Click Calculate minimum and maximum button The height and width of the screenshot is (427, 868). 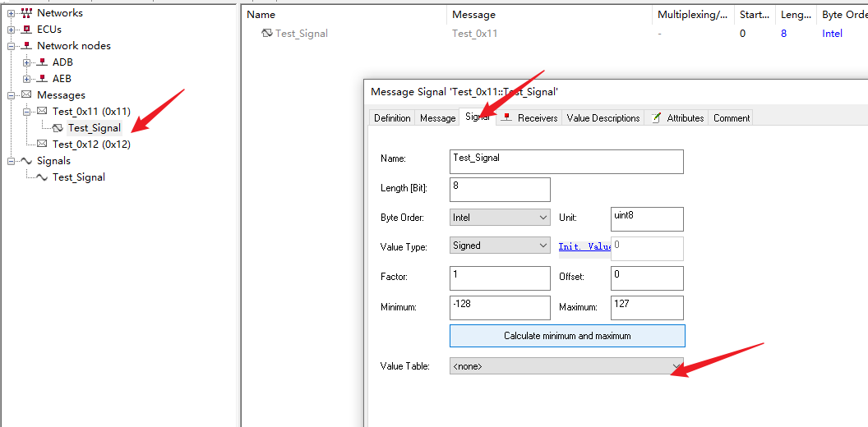coord(567,336)
